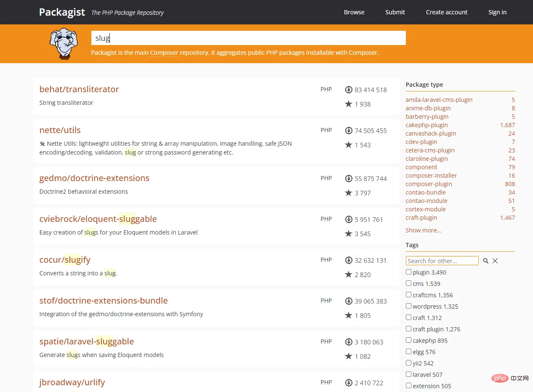Click star icon for nette/utils
Screen dimensions: 533x392
[349, 145]
